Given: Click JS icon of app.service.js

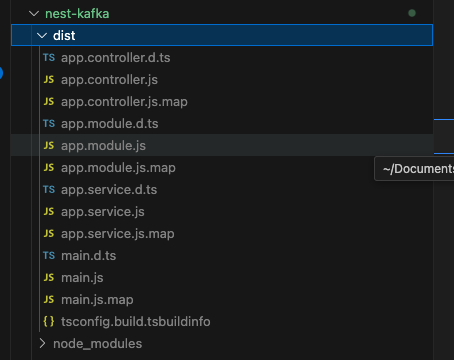Looking at the screenshot, I should pos(49,212).
